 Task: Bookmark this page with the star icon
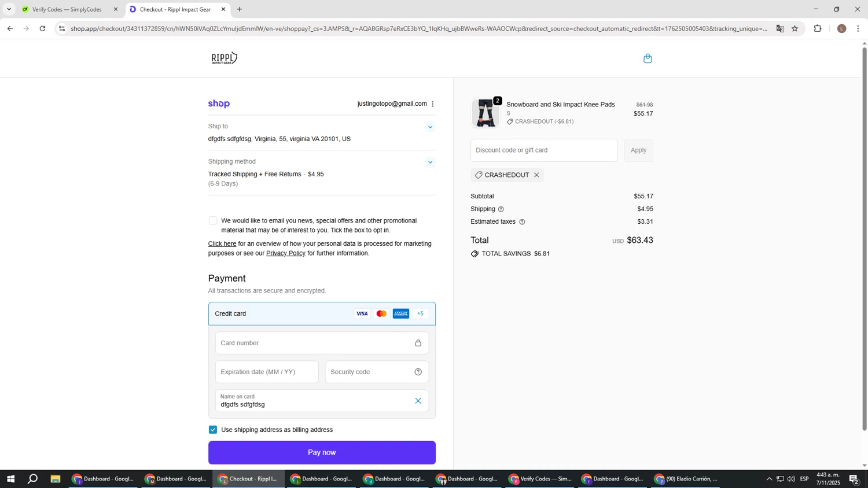coord(795,28)
